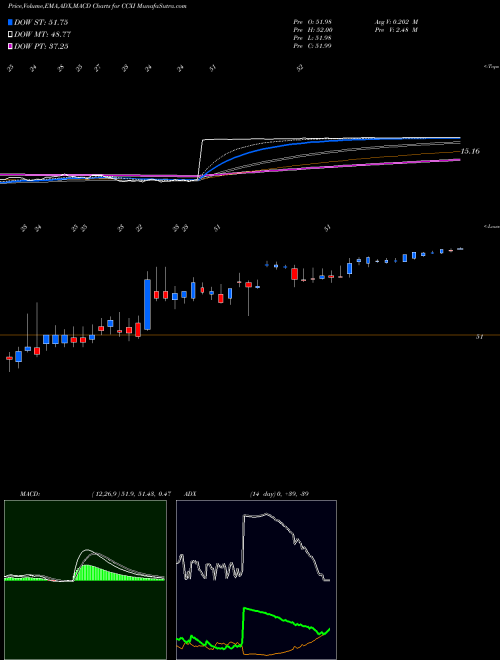Click the 15.16 label on EMA chart
The image size is (500, 660).
(470, 151)
